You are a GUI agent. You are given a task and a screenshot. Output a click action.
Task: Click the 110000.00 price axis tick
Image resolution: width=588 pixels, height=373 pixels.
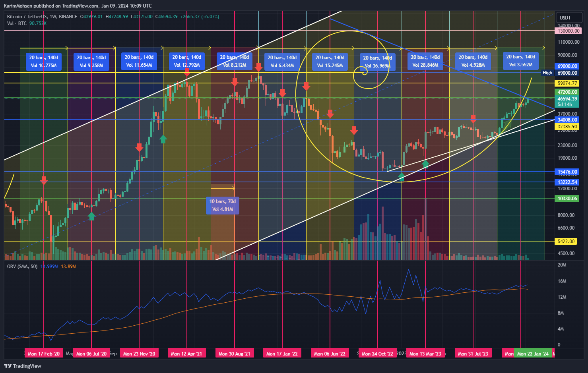click(569, 42)
